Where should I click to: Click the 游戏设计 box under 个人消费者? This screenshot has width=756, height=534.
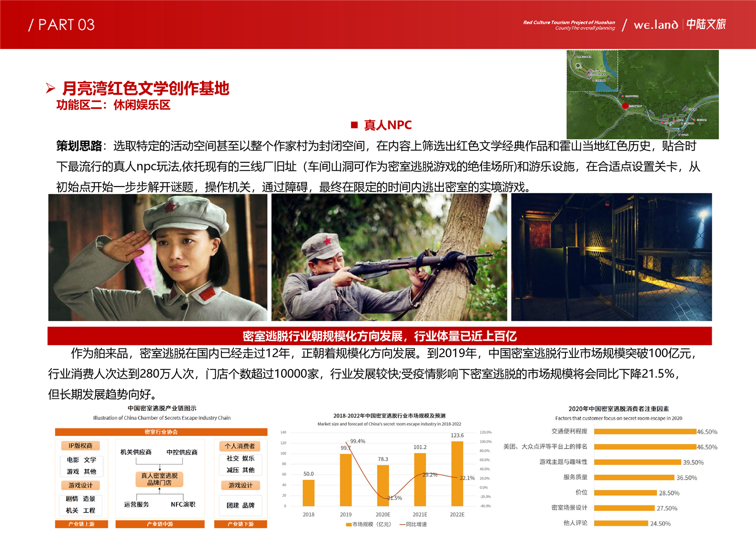[241, 485]
